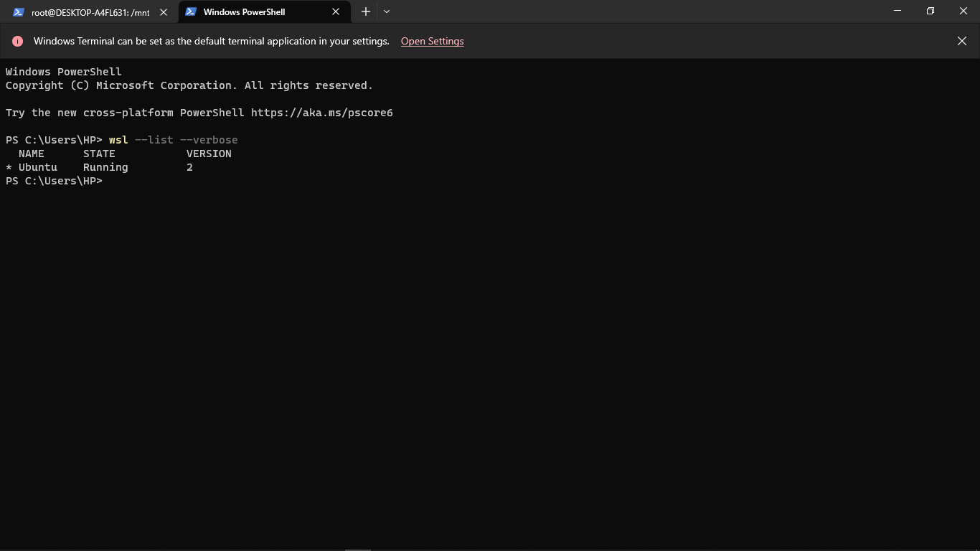Expand the tab switcher arrow next to plus
The image size is (980, 551).
coord(387,11)
